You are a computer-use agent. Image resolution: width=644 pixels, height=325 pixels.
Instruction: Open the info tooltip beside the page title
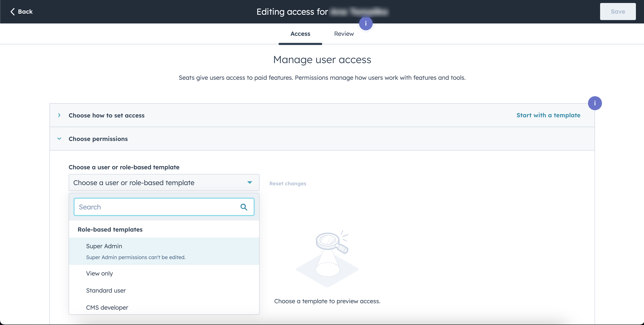coord(366,24)
